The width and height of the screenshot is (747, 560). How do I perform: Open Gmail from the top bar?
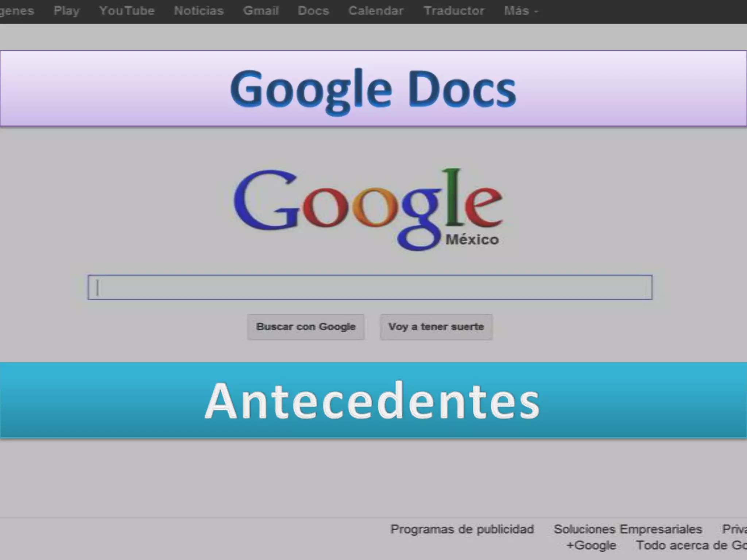click(261, 11)
